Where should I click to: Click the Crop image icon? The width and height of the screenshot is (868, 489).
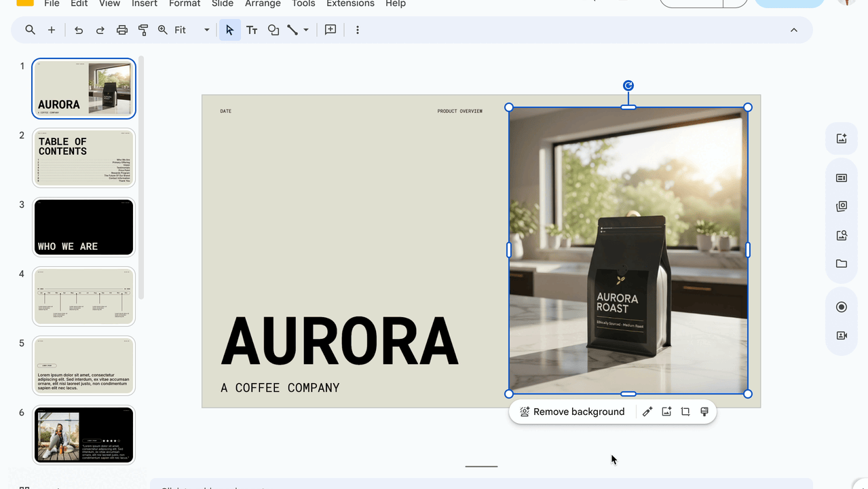pyautogui.click(x=685, y=412)
